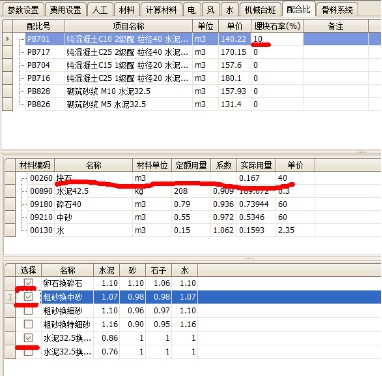Enable the 粗砂换细砂 checkbox

tap(28, 310)
